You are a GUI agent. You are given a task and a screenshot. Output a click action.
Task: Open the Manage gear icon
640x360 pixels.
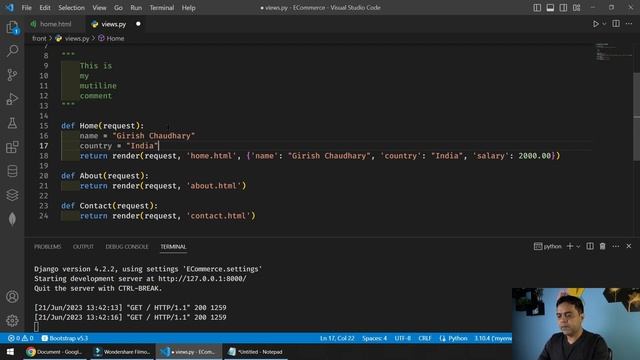click(x=12, y=320)
